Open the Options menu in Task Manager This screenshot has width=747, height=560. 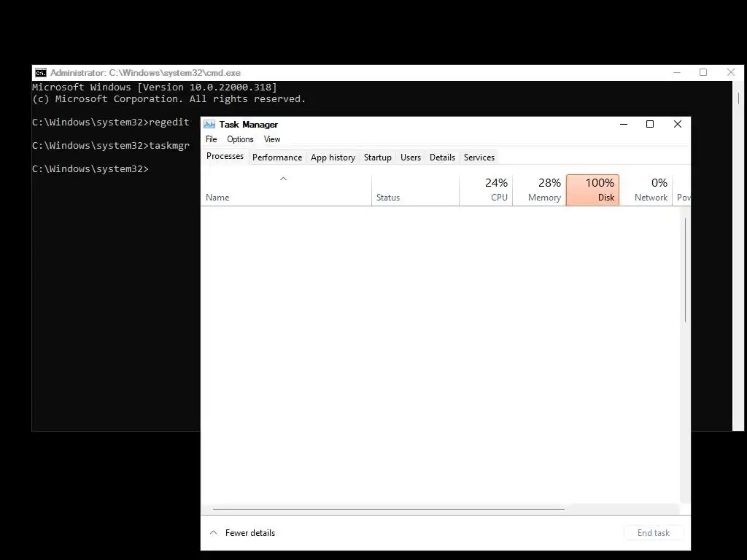(x=240, y=139)
